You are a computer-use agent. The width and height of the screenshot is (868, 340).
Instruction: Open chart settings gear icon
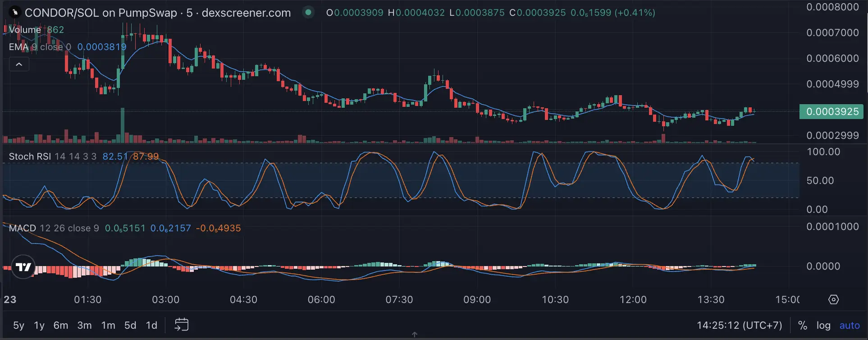pos(833,299)
